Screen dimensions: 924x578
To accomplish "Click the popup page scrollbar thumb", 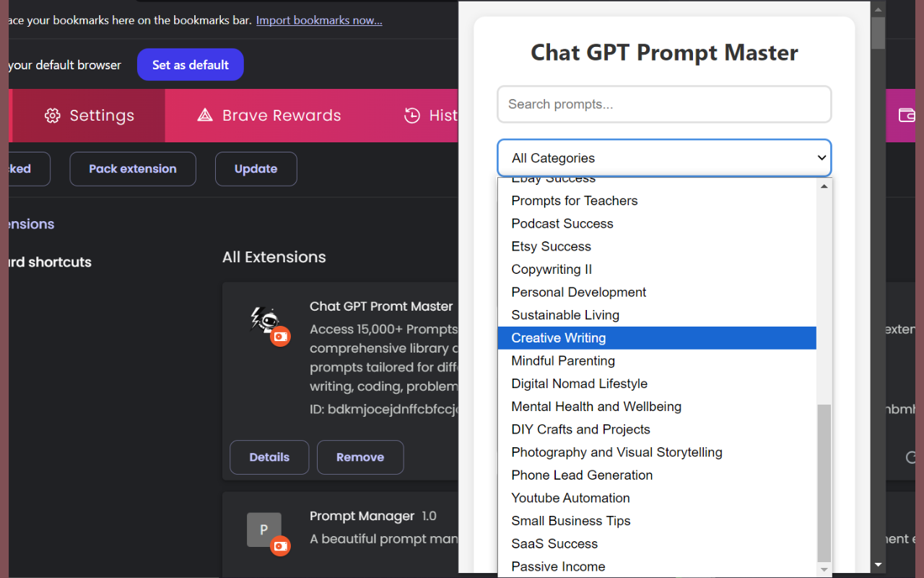I will [879, 33].
